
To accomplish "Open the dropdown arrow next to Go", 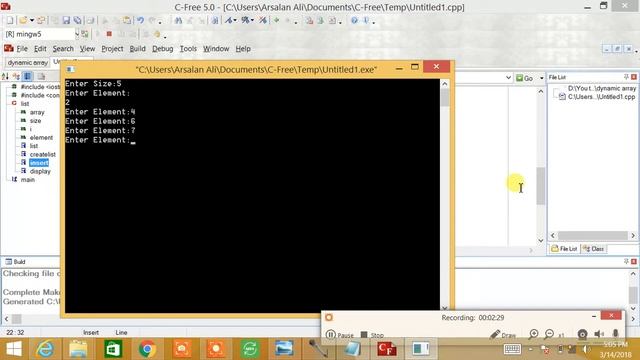I will tap(541, 78).
